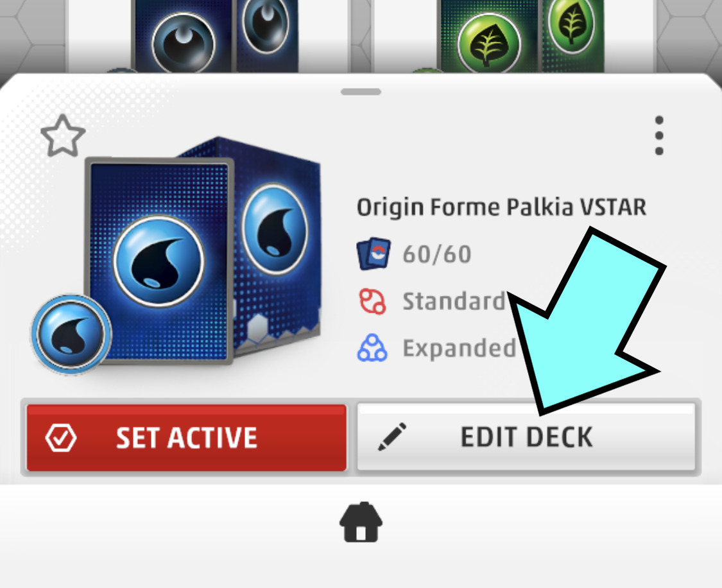Click the red Standard format icon

372,301
